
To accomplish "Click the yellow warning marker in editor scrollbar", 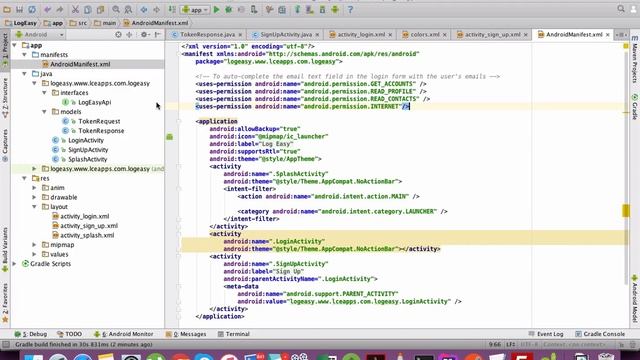I will click(x=625, y=211).
